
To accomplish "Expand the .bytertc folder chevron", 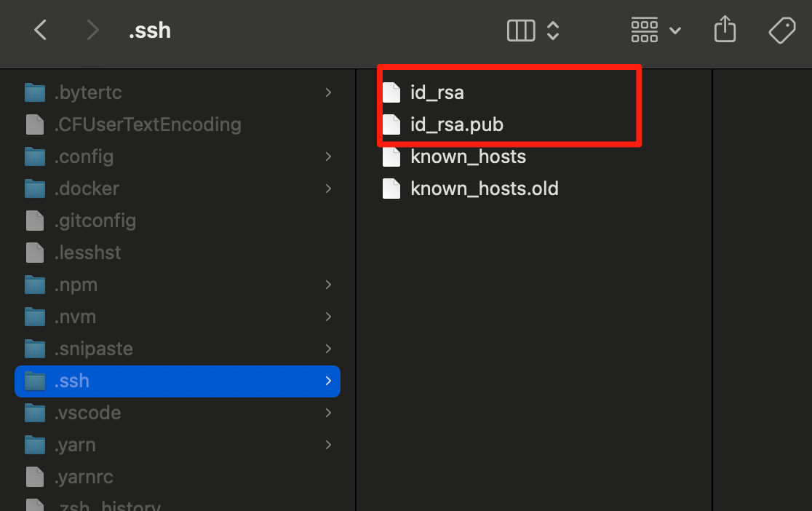I will [x=329, y=92].
